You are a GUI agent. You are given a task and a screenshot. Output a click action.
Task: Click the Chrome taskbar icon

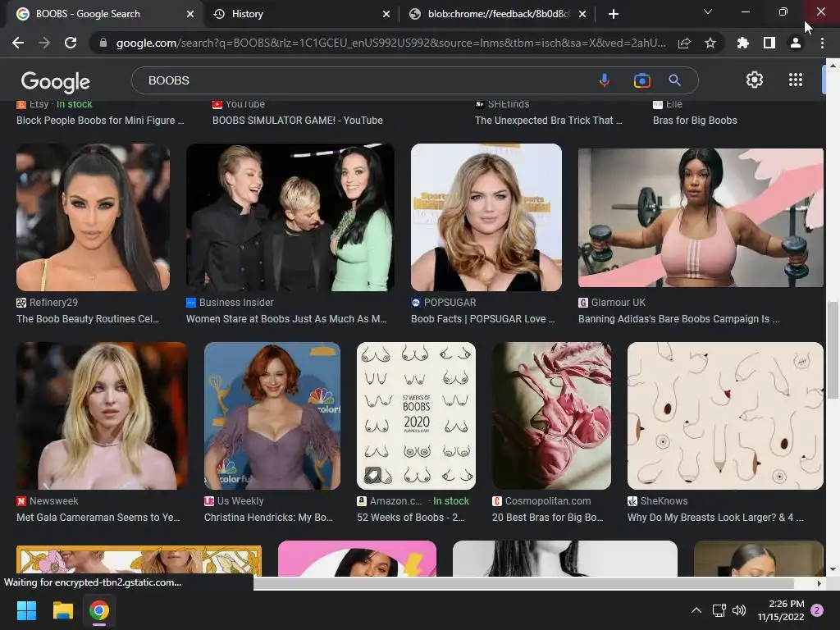99,610
